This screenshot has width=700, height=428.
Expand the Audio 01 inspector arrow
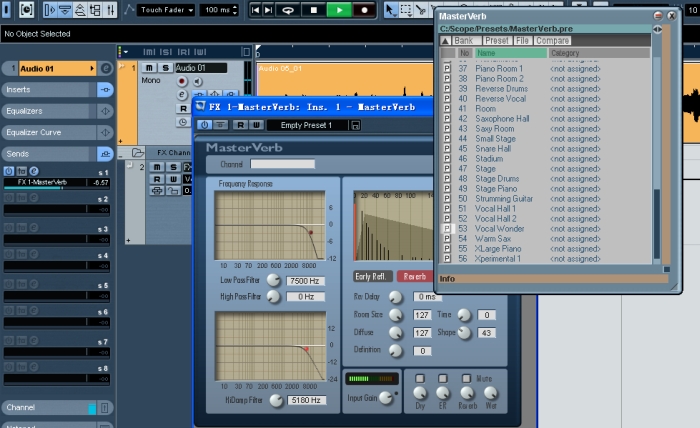click(x=92, y=68)
